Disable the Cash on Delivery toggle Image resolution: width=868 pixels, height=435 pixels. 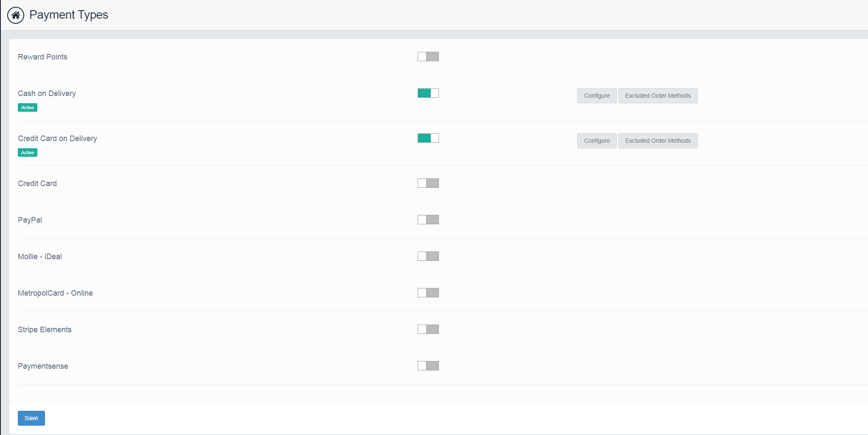point(428,93)
